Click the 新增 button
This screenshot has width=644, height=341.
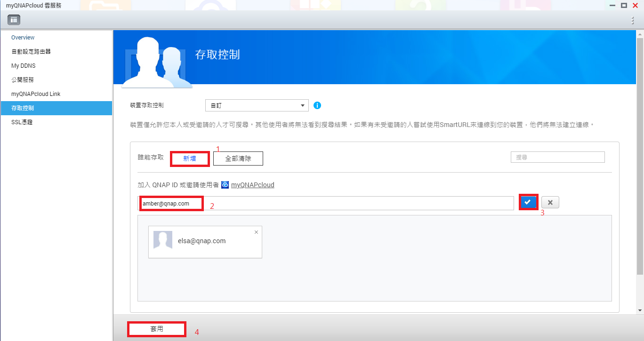pos(190,159)
